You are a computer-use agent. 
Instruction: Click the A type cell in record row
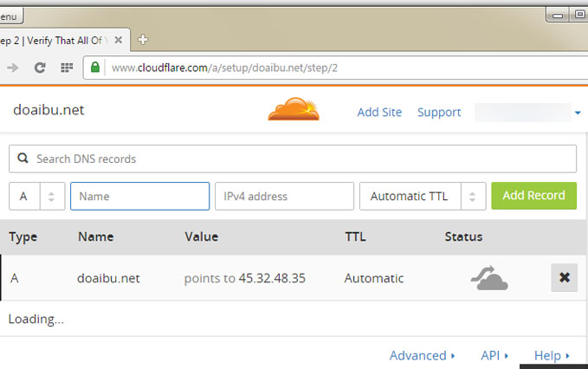coord(14,278)
